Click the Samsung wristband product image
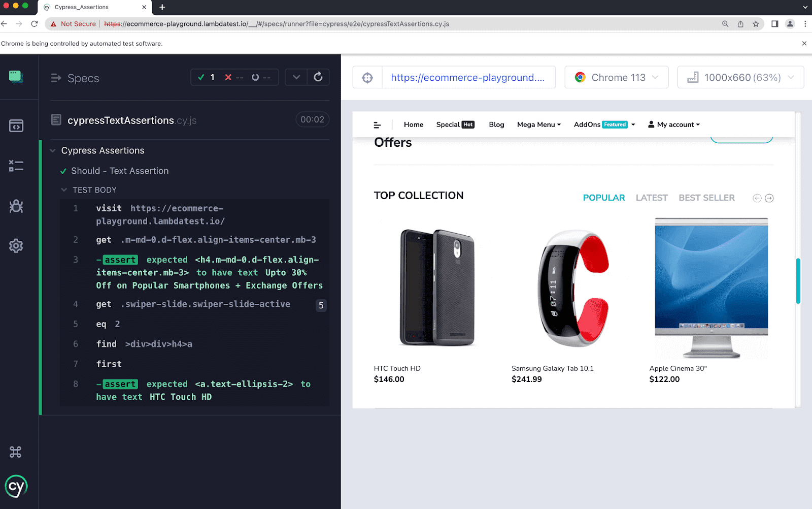Image resolution: width=812 pixels, height=509 pixels. click(573, 288)
